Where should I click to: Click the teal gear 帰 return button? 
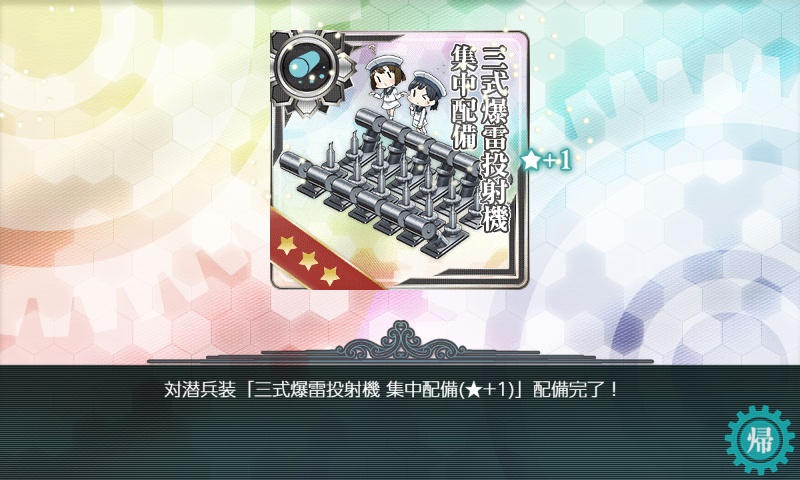[760, 439]
